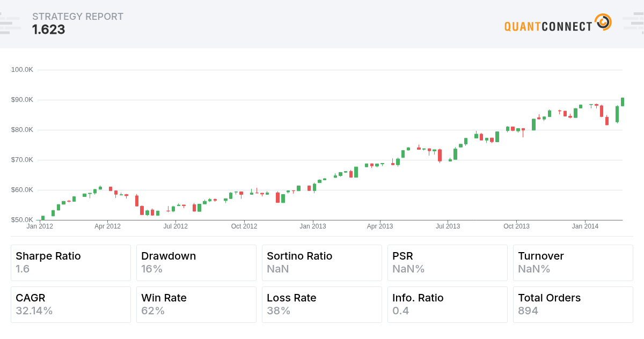The height and width of the screenshot is (339, 644).
Task: Click the $50.0K y-axis label
Action: coord(22,220)
